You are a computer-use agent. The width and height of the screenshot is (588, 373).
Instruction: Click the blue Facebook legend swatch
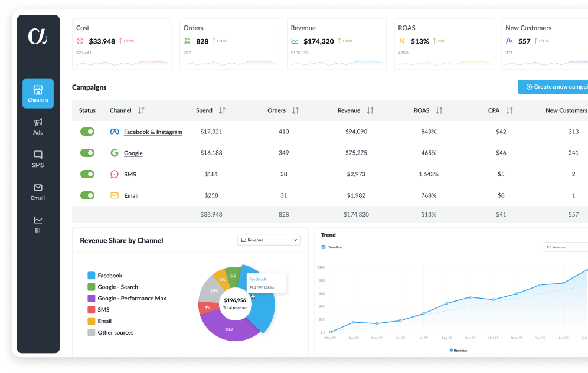92,276
